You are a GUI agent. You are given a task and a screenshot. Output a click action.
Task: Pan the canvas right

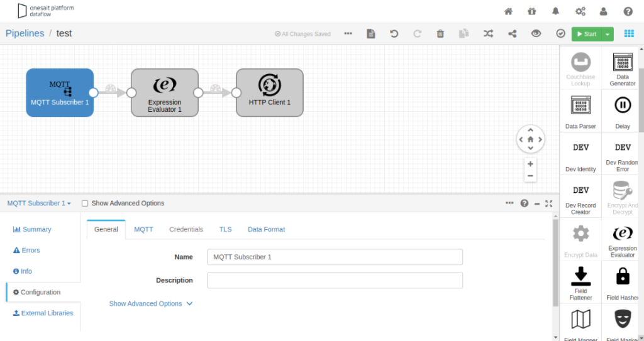pos(540,139)
